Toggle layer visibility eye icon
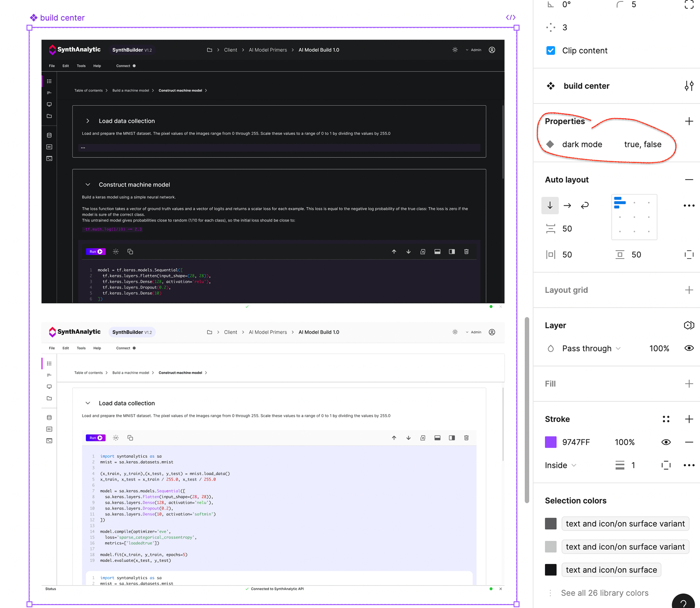700x608 pixels. (x=689, y=348)
